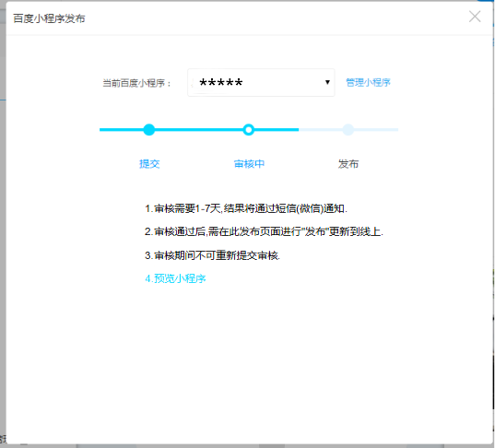Click the 提交 step circle
The image size is (495, 448).
pyautogui.click(x=149, y=129)
